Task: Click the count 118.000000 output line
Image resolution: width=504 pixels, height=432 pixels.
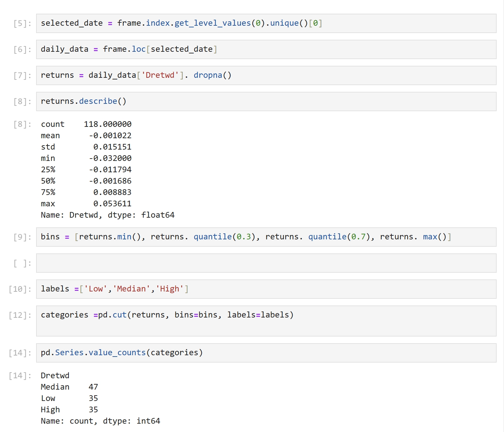Action: (x=86, y=124)
